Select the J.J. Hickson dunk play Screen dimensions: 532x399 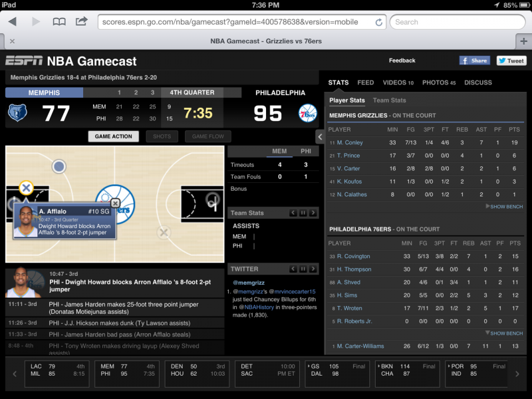114,323
